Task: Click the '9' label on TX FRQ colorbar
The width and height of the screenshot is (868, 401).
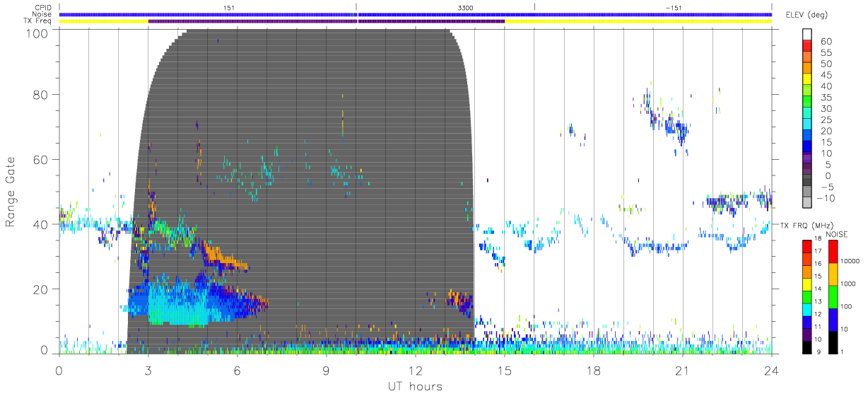Action: (820, 353)
